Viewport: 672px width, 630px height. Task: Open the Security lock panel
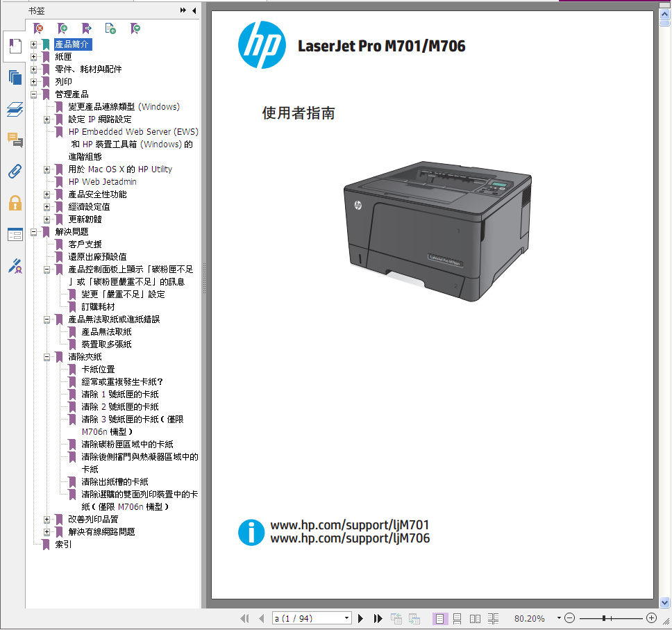click(15, 203)
